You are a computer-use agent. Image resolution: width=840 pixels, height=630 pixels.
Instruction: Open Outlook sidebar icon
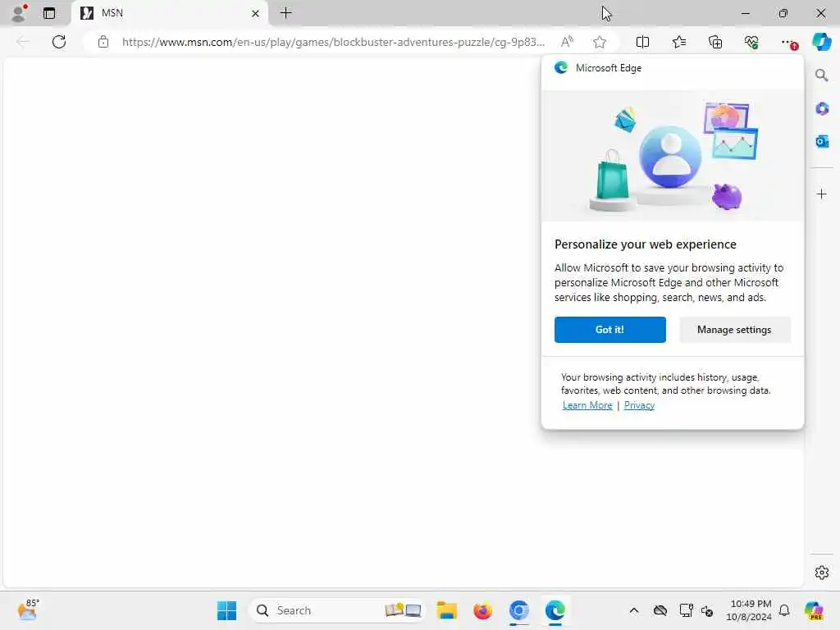coord(822,141)
